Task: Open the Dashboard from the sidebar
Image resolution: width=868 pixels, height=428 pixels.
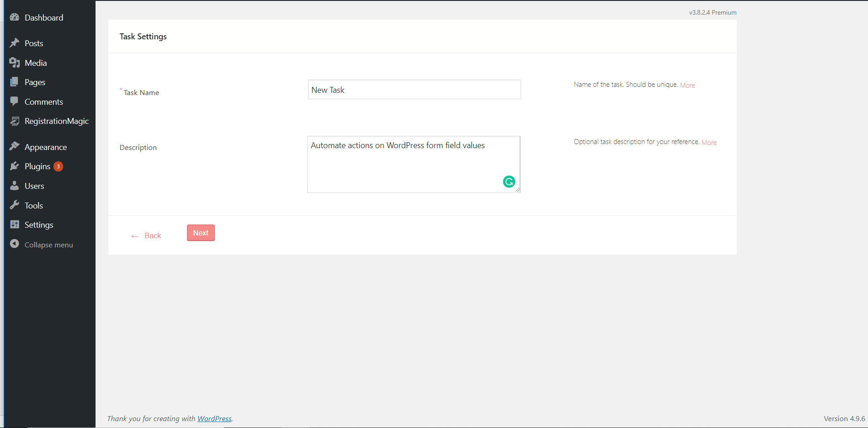Action: click(15, 17)
